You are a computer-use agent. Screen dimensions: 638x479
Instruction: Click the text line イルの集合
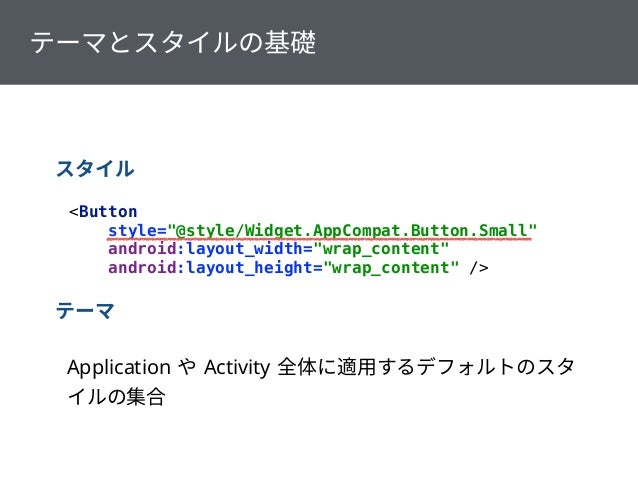click(116, 396)
